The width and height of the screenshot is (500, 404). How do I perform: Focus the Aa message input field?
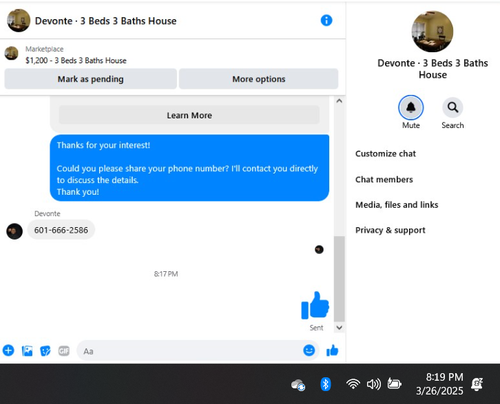point(198,350)
